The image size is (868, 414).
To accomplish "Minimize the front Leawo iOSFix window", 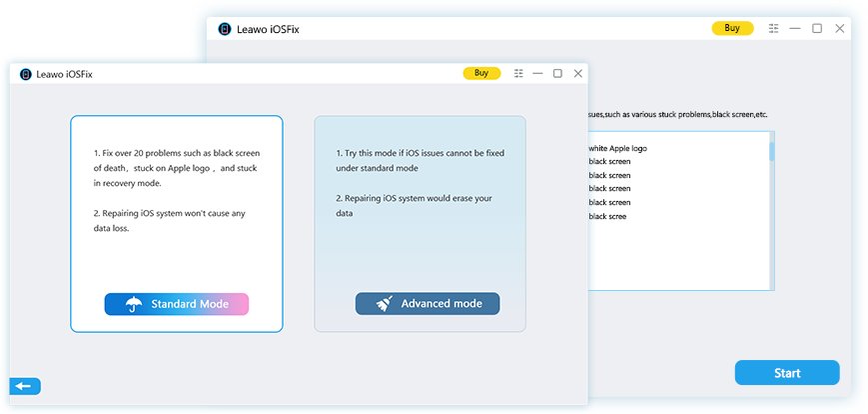I will (x=537, y=73).
